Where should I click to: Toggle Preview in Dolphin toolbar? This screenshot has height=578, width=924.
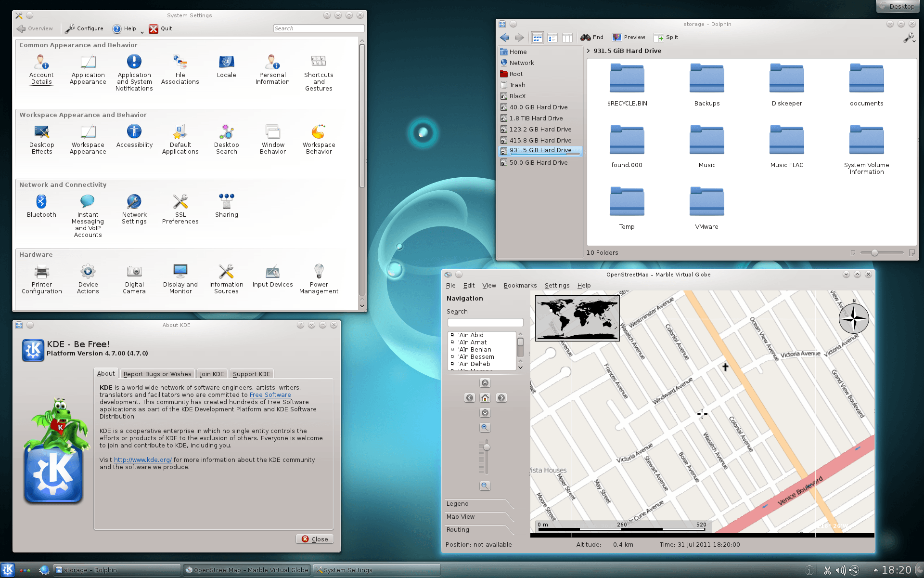point(629,37)
